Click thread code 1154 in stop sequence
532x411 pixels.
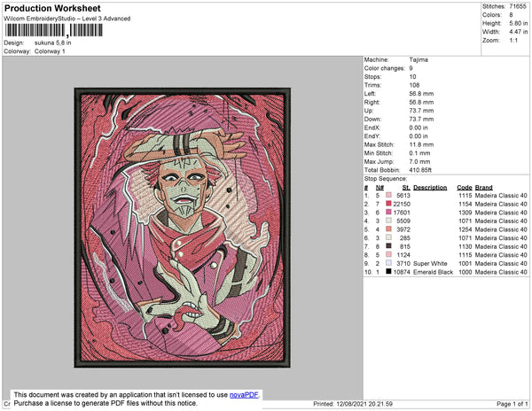[x=465, y=204]
